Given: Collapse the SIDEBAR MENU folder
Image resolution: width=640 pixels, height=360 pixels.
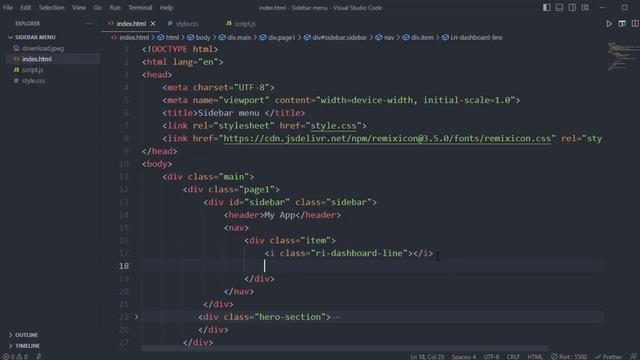Looking at the screenshot, I should click(x=35, y=37).
